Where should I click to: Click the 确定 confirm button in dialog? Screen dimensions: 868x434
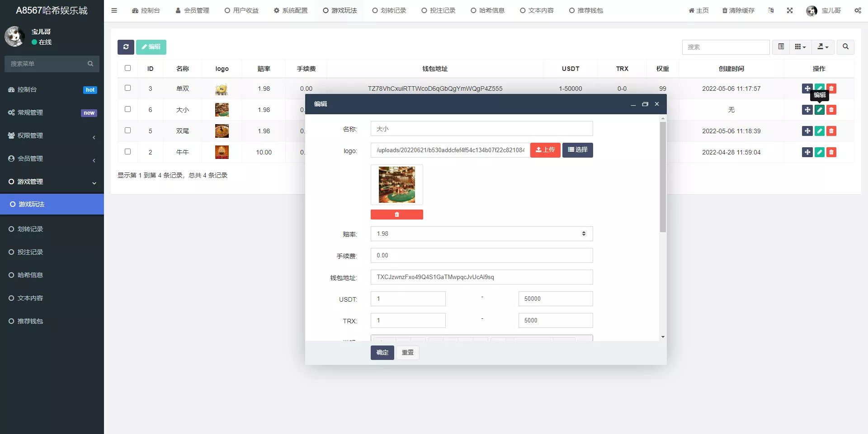382,353
